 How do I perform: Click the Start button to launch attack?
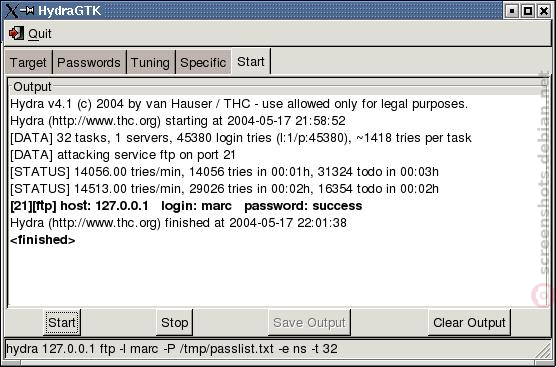click(62, 322)
